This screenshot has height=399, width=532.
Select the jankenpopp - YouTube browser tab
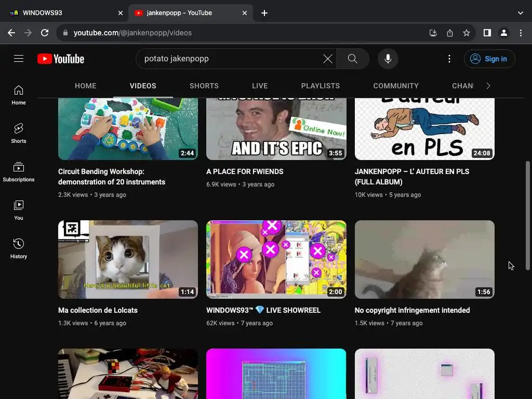190,13
